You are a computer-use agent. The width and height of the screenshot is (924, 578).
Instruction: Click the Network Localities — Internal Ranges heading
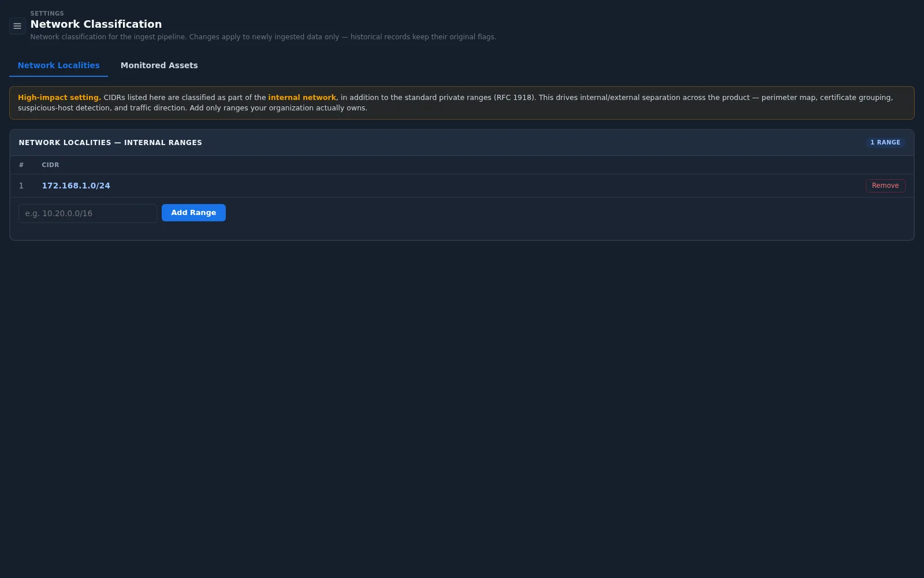[110, 143]
